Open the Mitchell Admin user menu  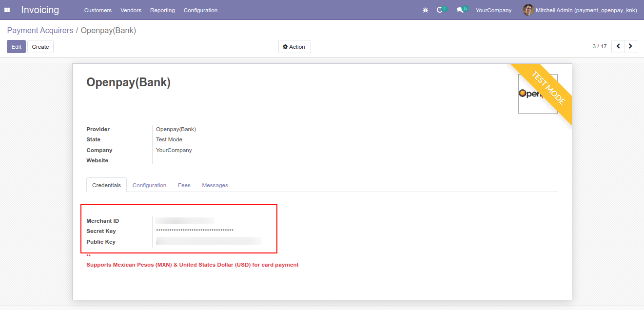[580, 10]
